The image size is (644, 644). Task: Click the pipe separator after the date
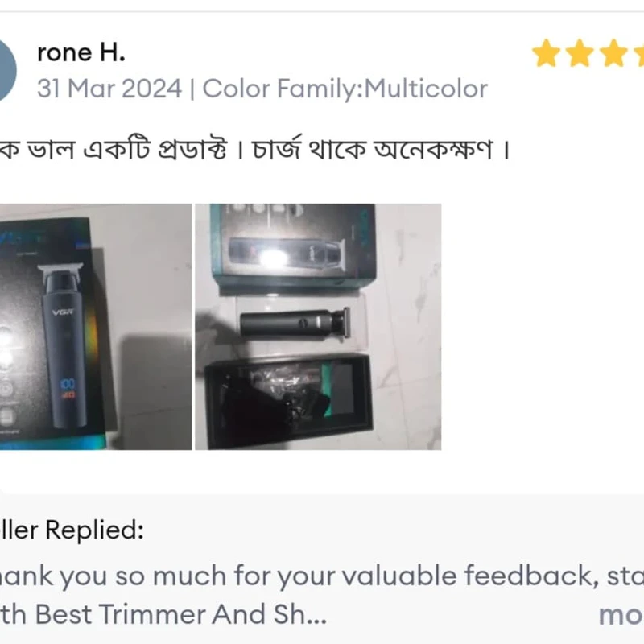(x=192, y=89)
